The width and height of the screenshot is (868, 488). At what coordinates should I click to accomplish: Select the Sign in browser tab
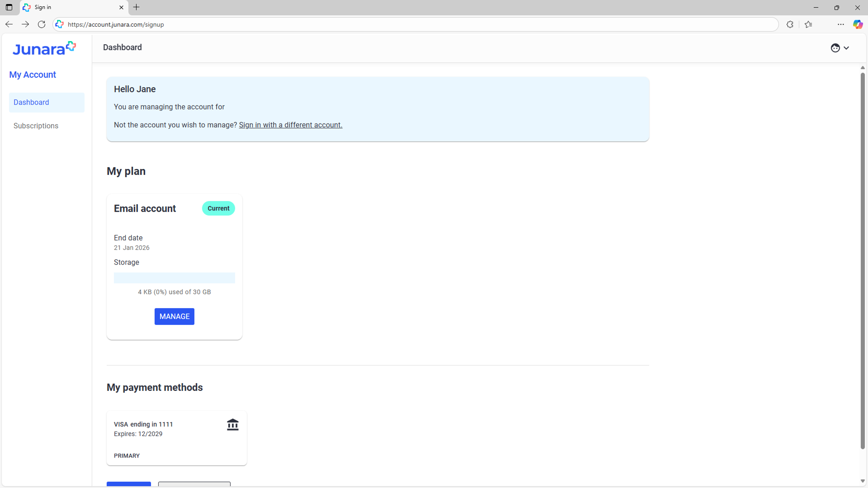click(74, 7)
